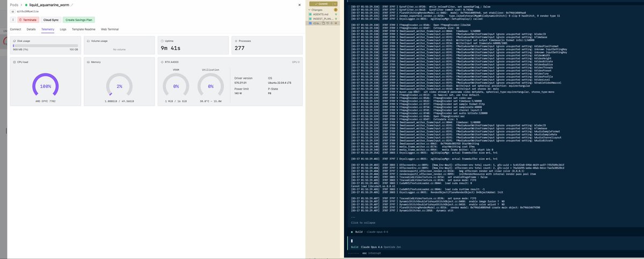
Task: Click the Cloud Sync button
Action: click(51, 20)
